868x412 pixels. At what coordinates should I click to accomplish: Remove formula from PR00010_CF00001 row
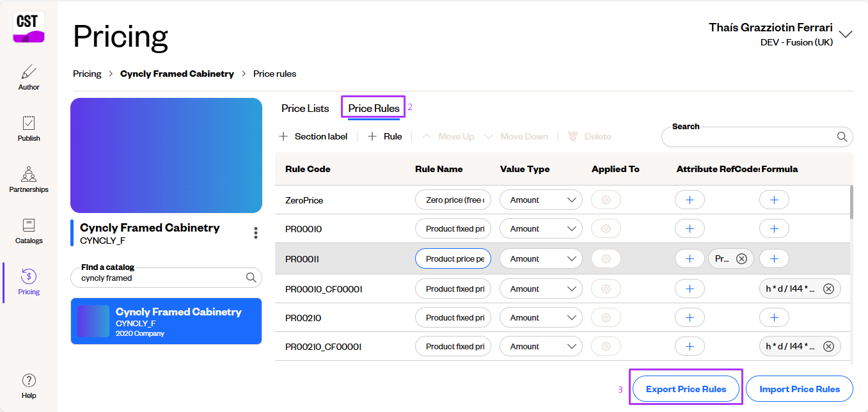[x=828, y=289]
